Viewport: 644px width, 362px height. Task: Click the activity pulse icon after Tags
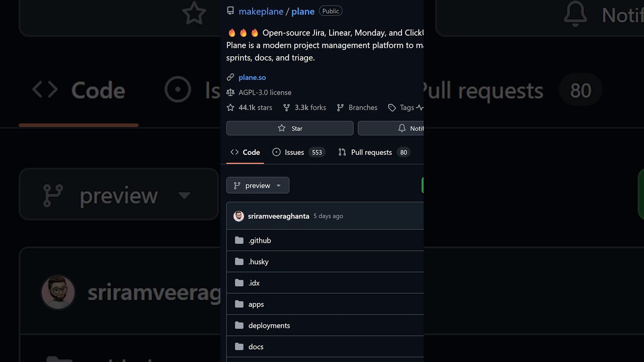[x=420, y=108]
